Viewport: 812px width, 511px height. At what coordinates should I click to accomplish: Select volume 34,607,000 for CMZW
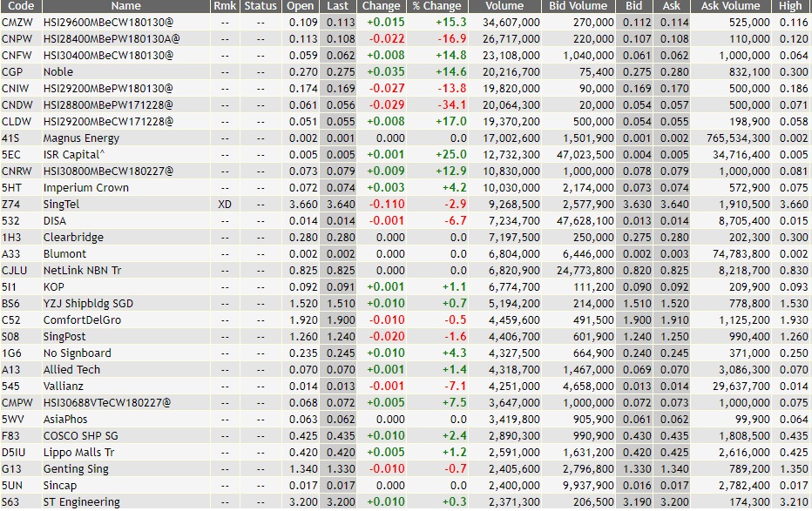(x=511, y=23)
